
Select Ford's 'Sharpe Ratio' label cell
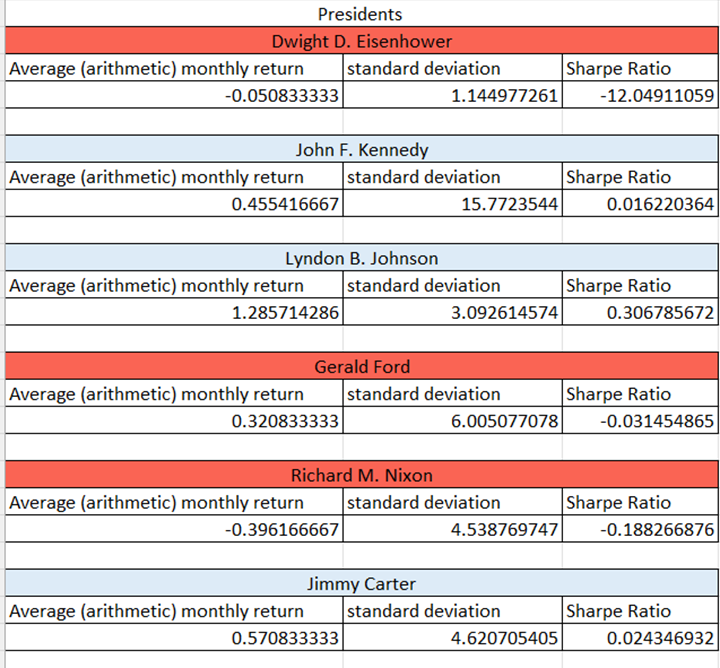(640, 393)
